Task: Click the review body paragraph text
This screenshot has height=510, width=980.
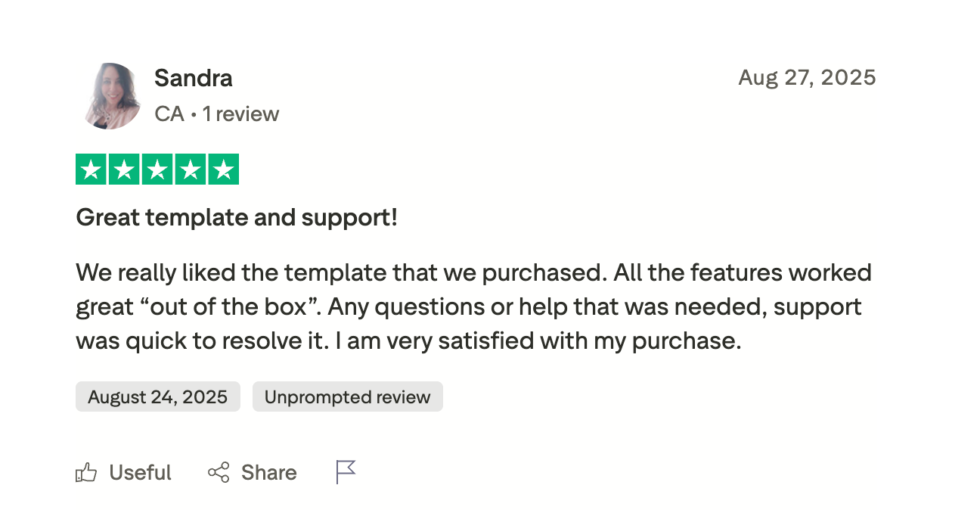Action: click(x=473, y=306)
